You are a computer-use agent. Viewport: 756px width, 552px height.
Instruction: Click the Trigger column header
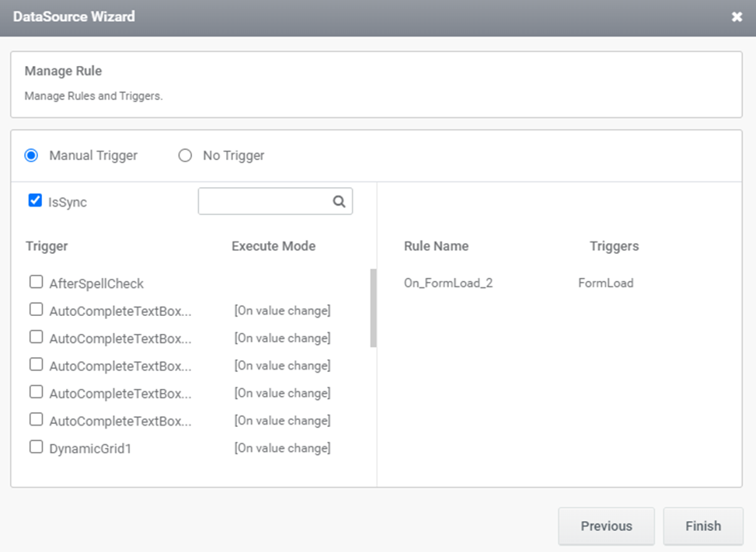tap(47, 246)
